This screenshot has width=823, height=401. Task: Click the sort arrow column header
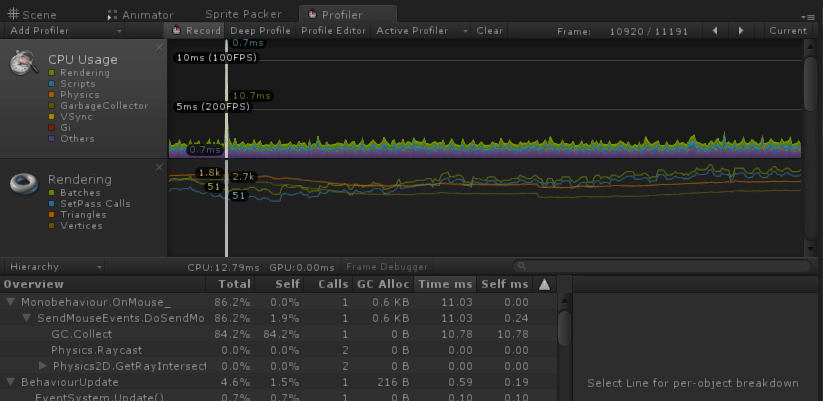[543, 285]
